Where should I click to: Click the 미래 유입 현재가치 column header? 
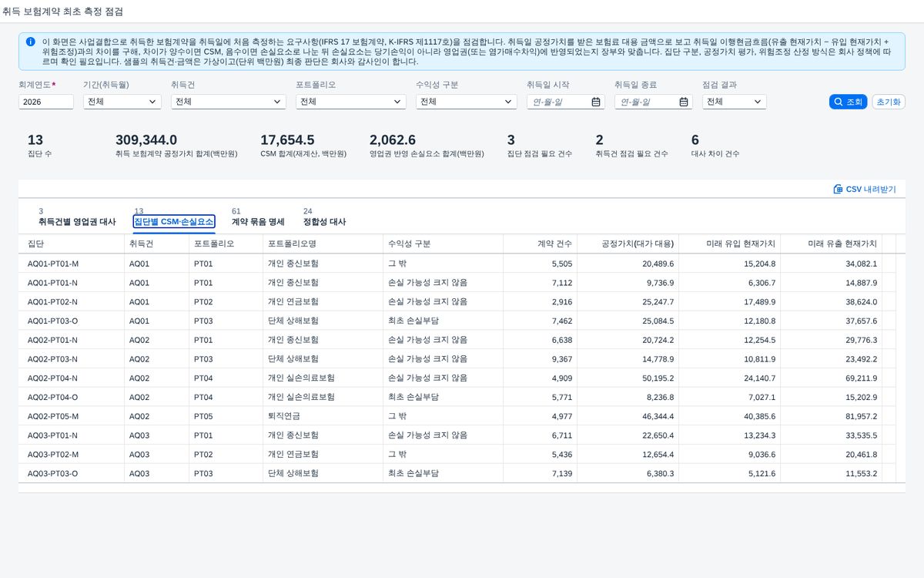pos(729,244)
